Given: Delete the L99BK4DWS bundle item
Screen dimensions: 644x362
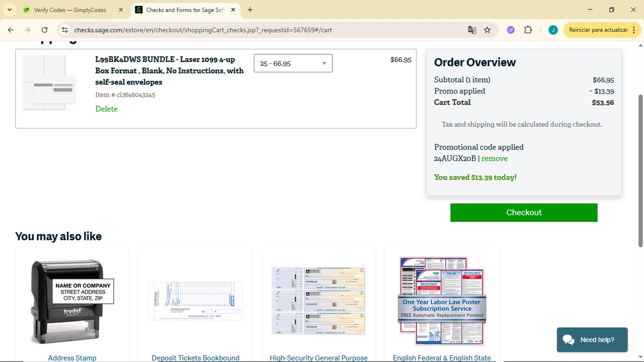Looking at the screenshot, I should [106, 109].
